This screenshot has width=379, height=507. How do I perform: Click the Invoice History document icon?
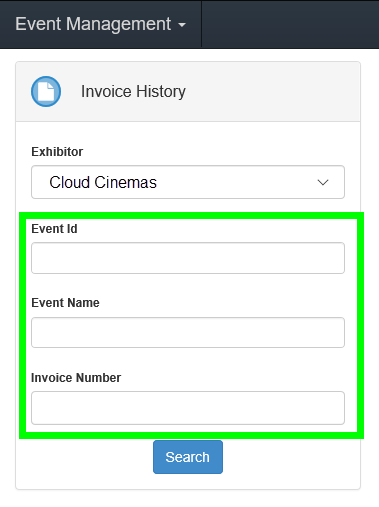46,91
